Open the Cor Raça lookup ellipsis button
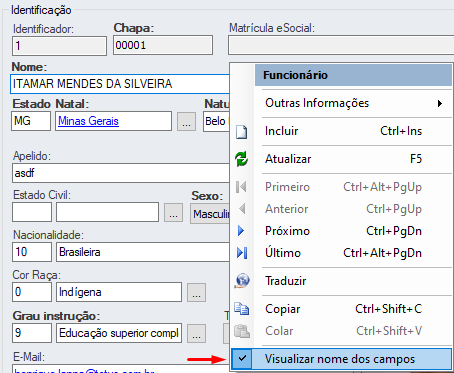The width and height of the screenshot is (454, 373). 196,292
